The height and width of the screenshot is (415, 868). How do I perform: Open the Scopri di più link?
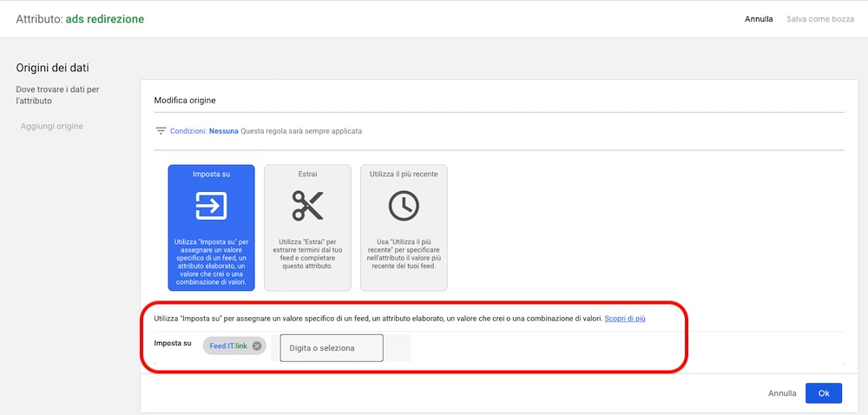(x=625, y=319)
